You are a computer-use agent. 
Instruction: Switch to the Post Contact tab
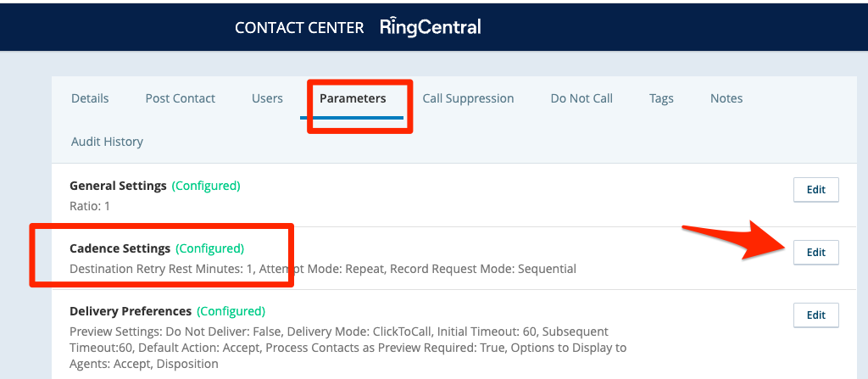(181, 98)
